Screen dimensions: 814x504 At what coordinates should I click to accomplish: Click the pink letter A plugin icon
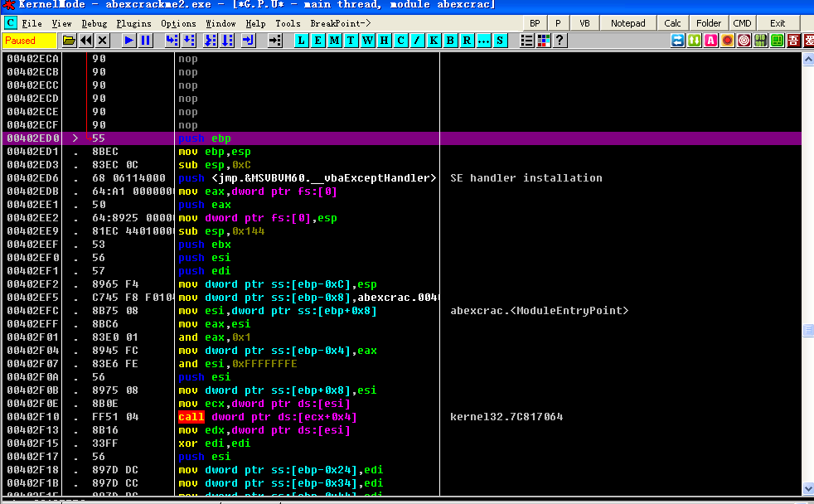710,41
